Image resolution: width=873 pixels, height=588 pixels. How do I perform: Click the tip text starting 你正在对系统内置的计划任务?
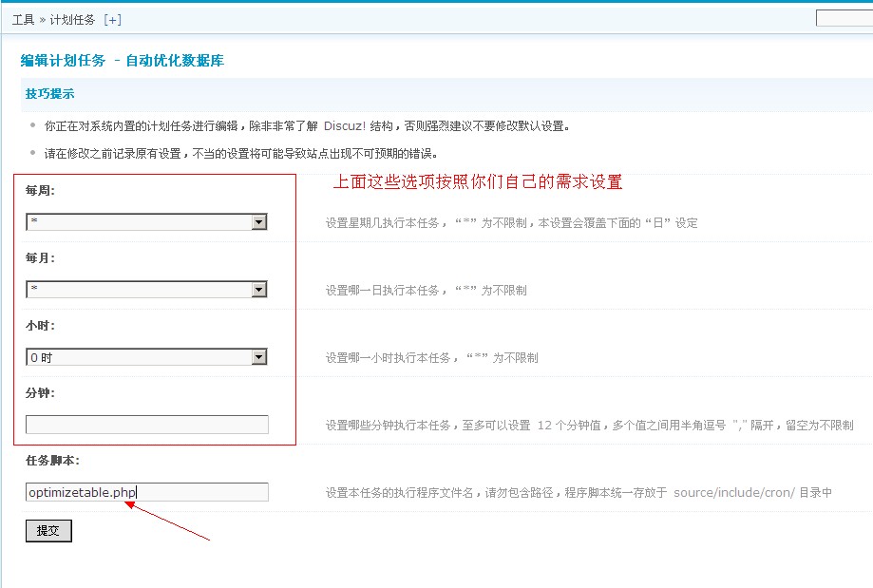tap(308, 125)
